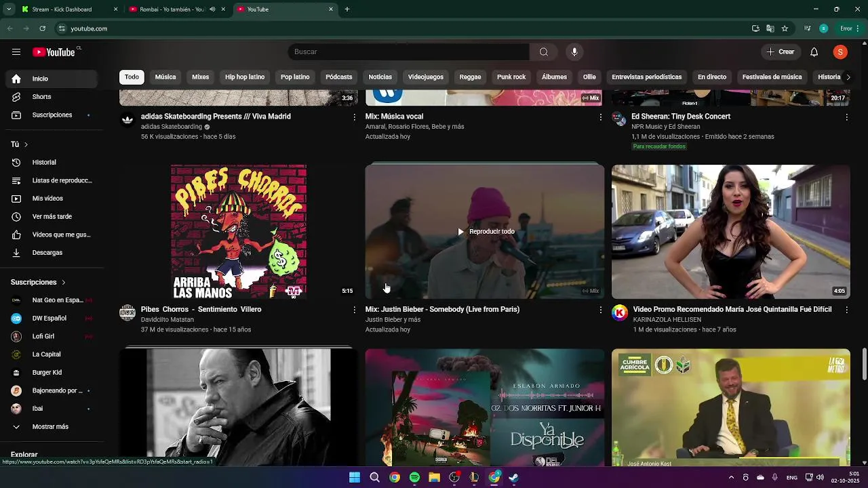Open Lofi Girl subscription

tap(52, 336)
